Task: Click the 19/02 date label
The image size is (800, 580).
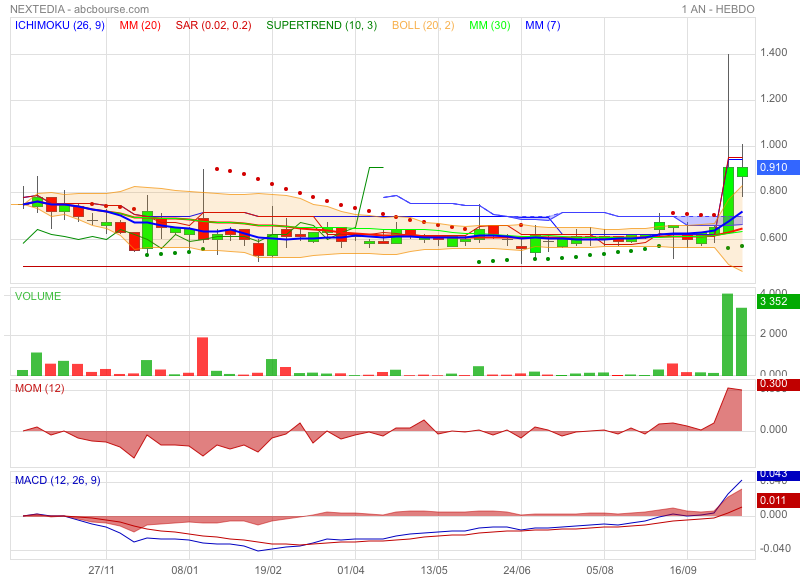Action: (x=268, y=570)
